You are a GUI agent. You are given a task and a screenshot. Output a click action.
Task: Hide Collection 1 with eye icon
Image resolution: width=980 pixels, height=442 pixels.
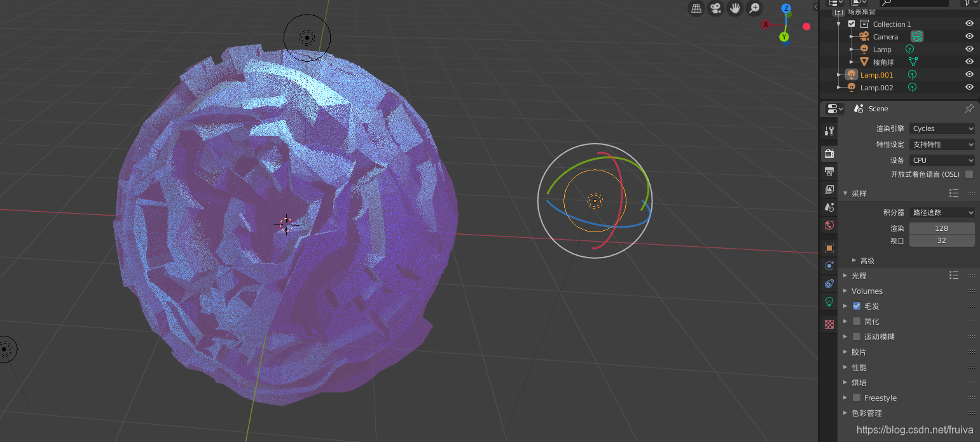pos(969,24)
